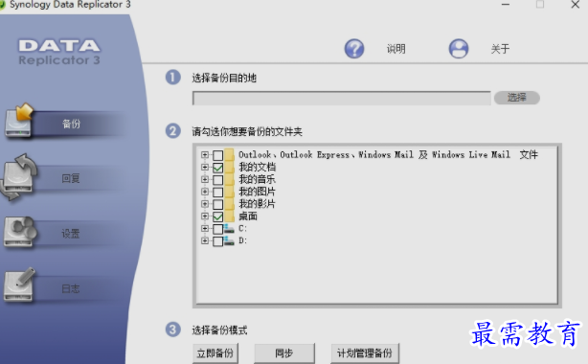Check the 我的音乐 checkbox
Screen dimensions: 588x364
(x=218, y=180)
